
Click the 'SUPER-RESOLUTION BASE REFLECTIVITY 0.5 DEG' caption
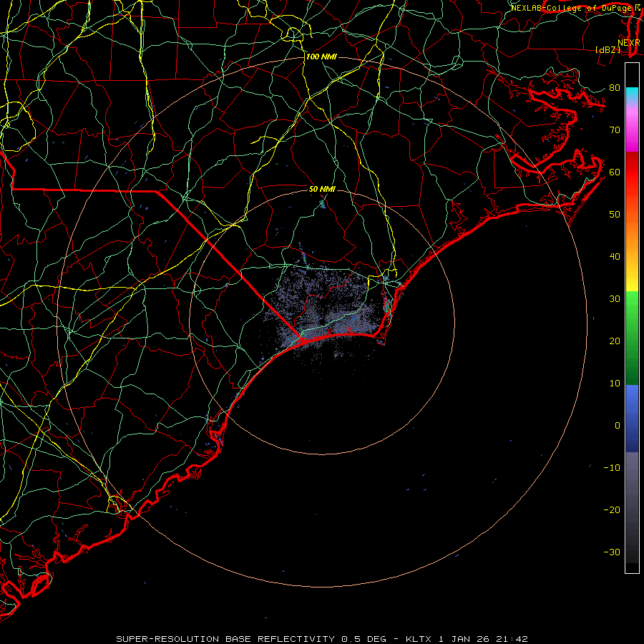(x=251, y=639)
